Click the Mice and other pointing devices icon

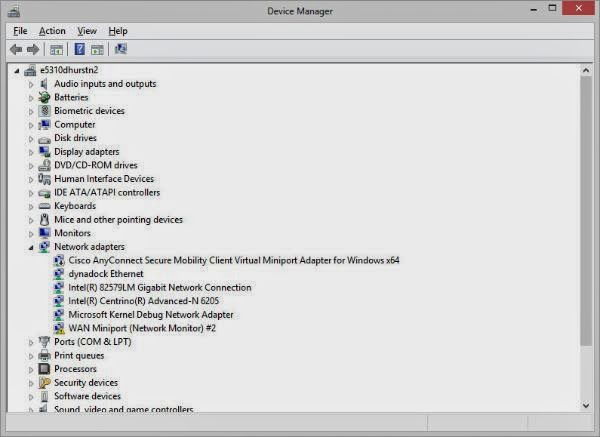pyautogui.click(x=44, y=220)
